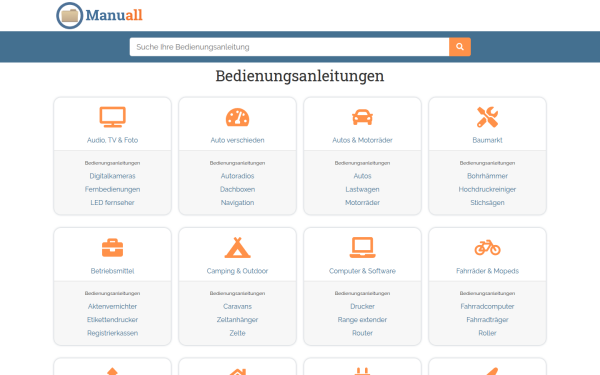Click the Zeltanhänger link
Screen dimensions: 600x375
point(237,320)
